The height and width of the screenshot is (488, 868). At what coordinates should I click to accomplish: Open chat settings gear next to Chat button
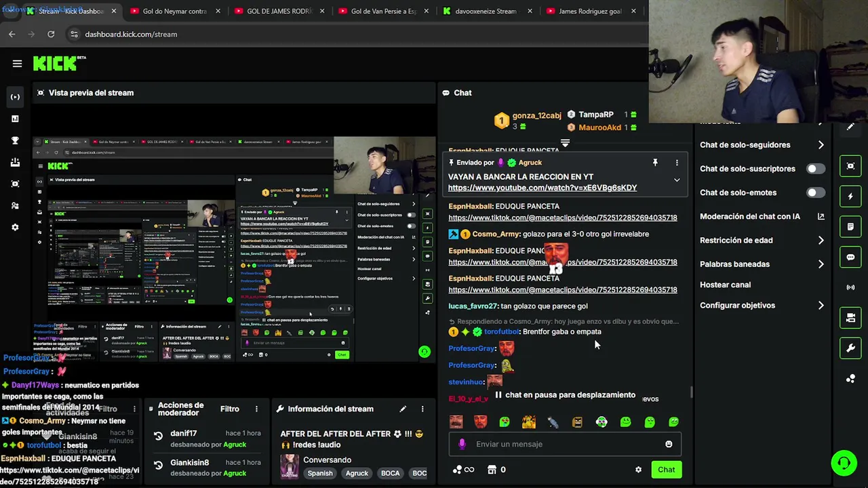tap(638, 470)
